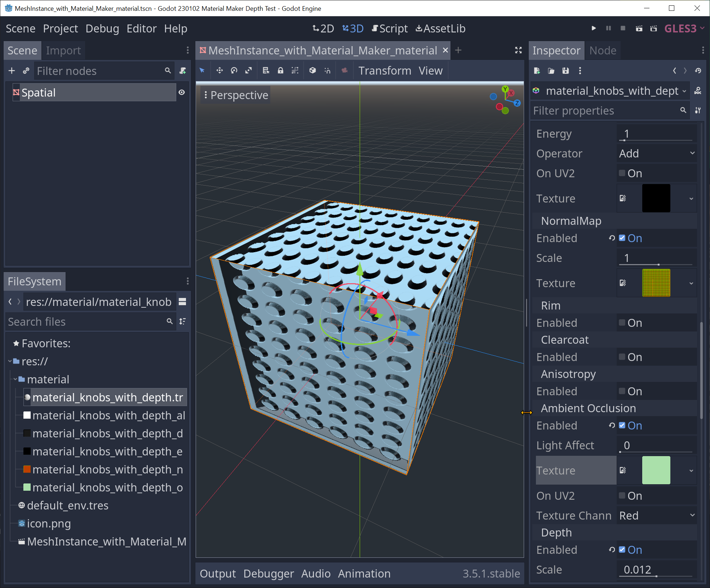Select the Rotate tool
The height and width of the screenshot is (588, 710).
234,71
